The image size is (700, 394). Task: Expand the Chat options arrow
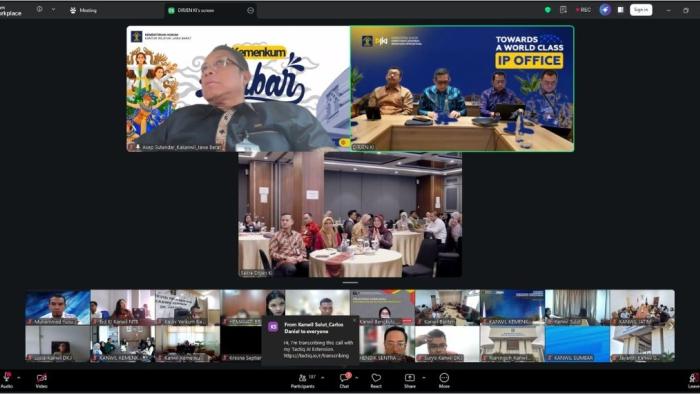(357, 378)
